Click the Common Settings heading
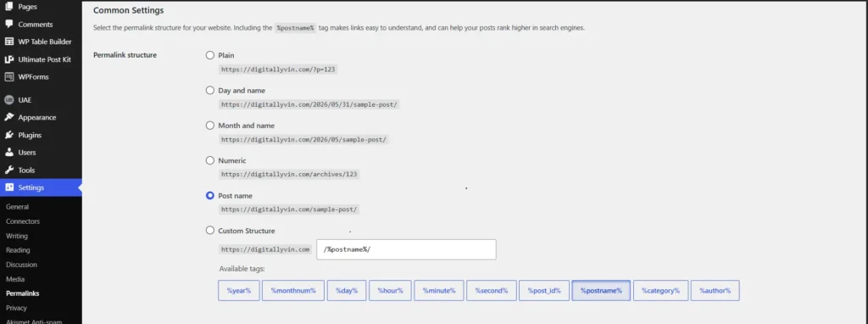 pyautogui.click(x=129, y=10)
